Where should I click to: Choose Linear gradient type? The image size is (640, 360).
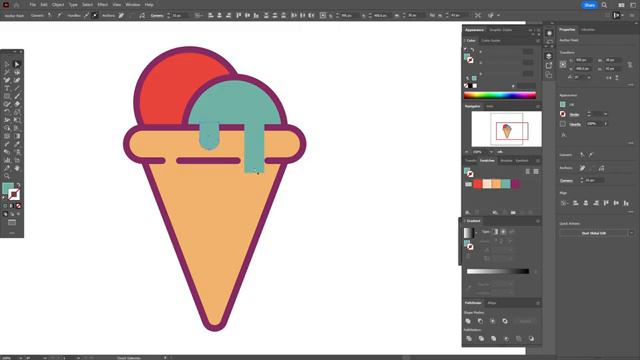click(x=496, y=232)
